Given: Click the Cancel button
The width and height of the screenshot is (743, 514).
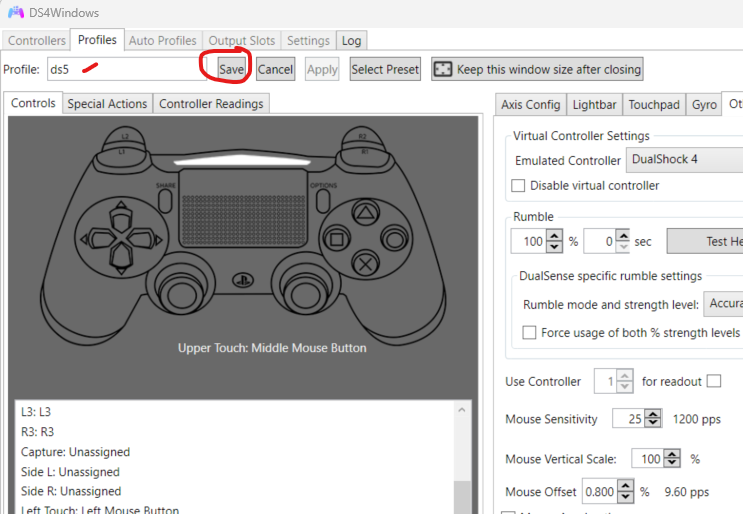Looking at the screenshot, I should click(275, 69).
